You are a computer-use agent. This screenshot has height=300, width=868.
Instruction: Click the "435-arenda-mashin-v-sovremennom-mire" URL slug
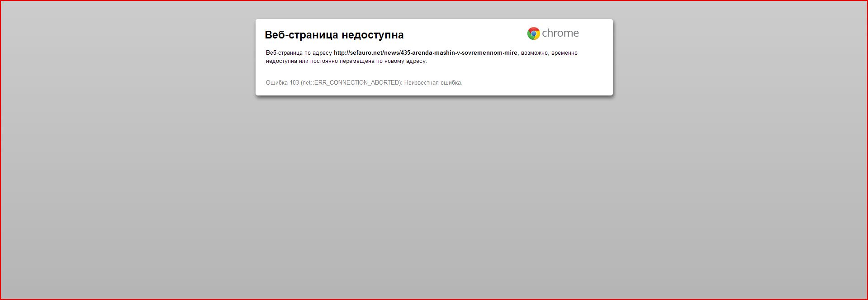pos(459,53)
